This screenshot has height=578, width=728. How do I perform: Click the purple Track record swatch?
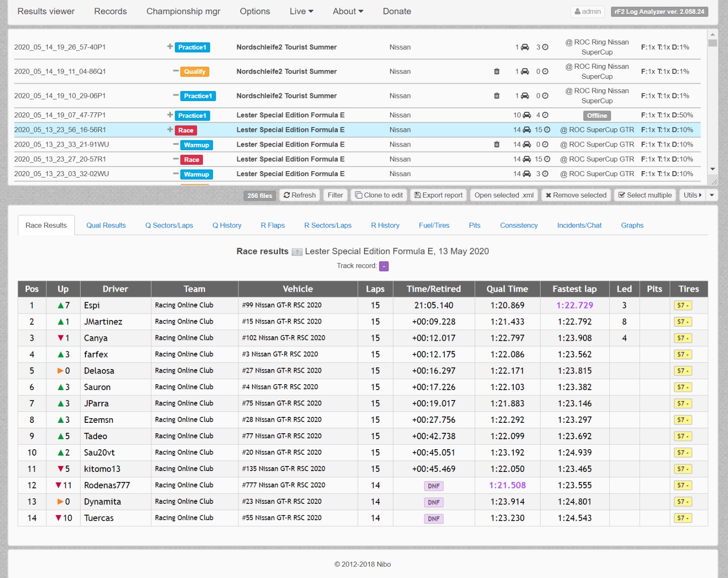(384, 266)
